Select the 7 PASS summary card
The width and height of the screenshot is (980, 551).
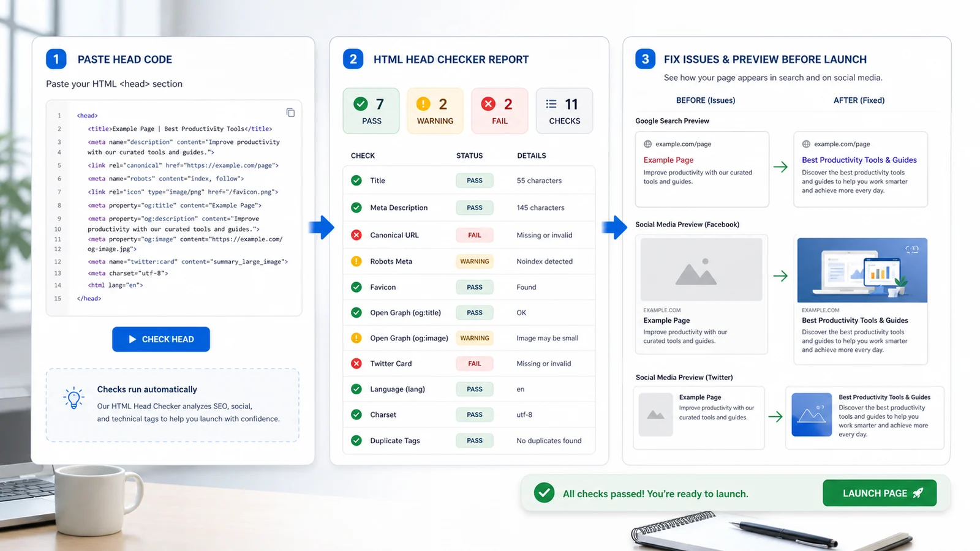coord(371,111)
